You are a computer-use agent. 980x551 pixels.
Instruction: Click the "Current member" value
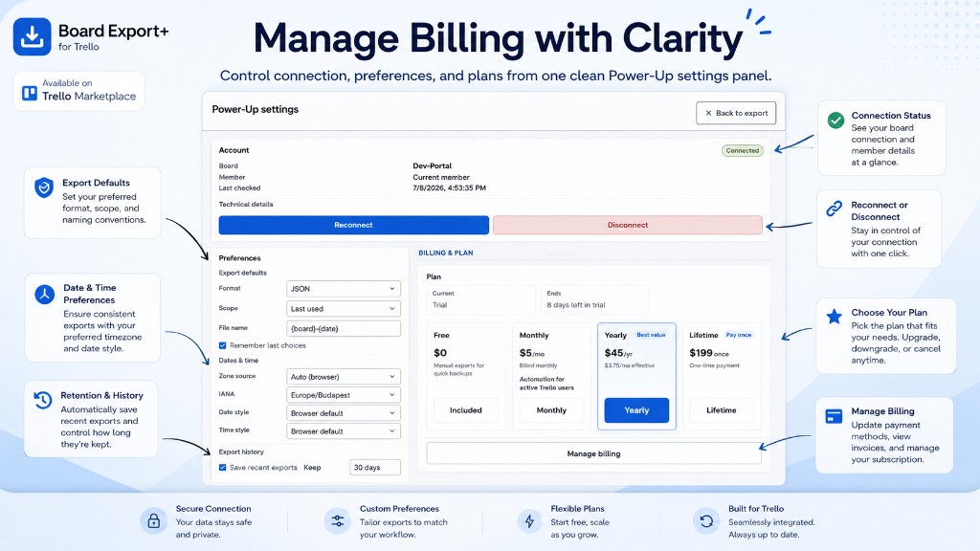point(440,177)
